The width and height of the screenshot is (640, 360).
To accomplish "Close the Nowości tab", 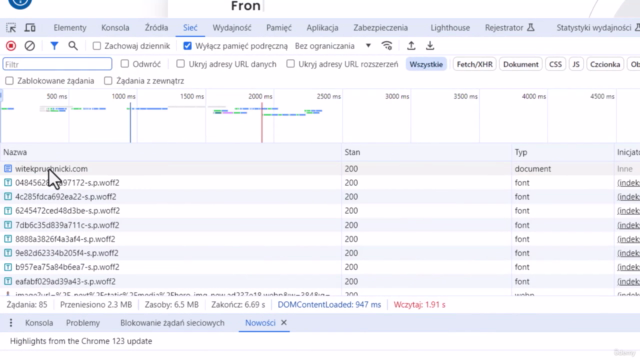I will click(x=284, y=322).
